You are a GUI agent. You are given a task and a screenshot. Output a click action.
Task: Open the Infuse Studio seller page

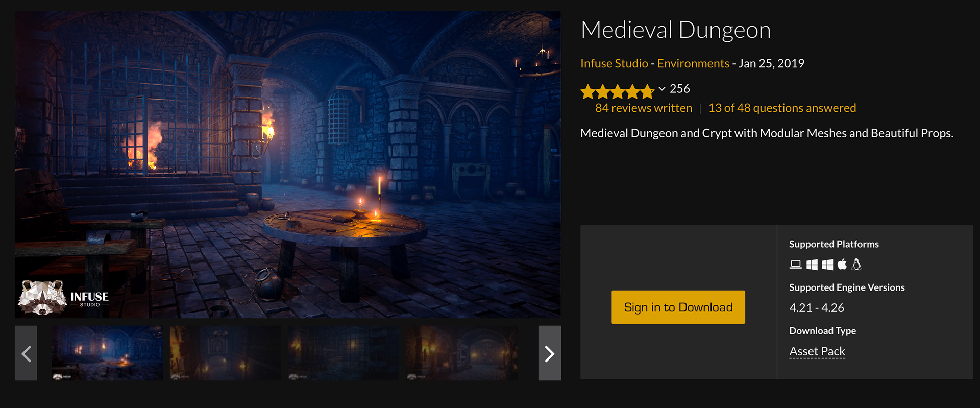614,63
